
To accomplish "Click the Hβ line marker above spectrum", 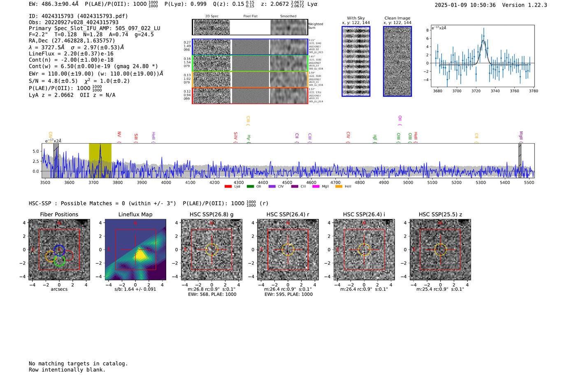I will (374, 139).
